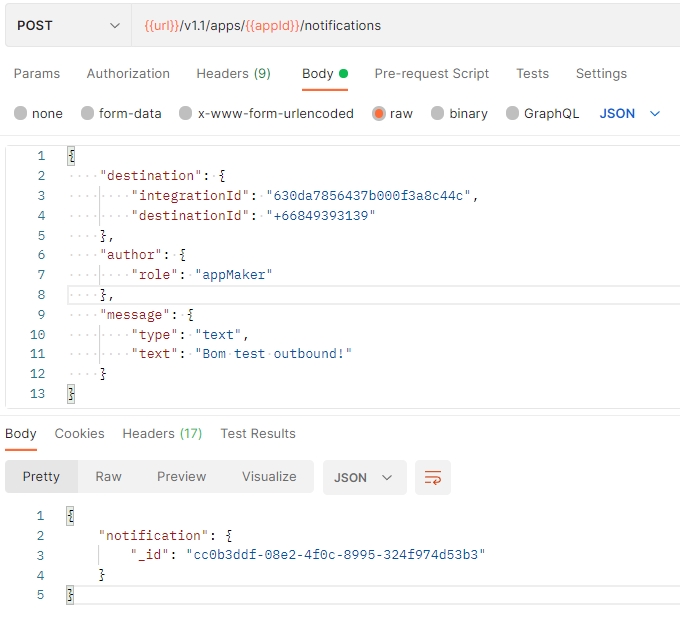Choose x-www-form-urlencoded body type
Screen dimensions: 680x625
pos(185,114)
